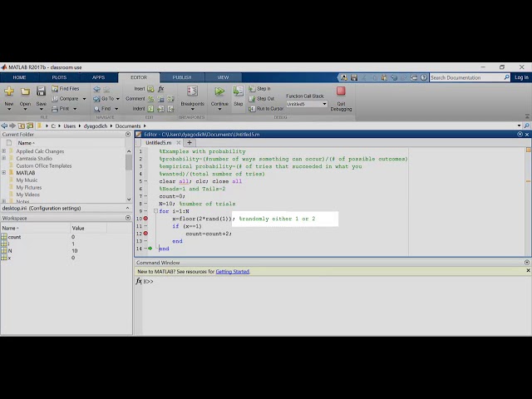532x399 pixels.
Task: Click the Getting Started link
Action: pyautogui.click(x=233, y=272)
